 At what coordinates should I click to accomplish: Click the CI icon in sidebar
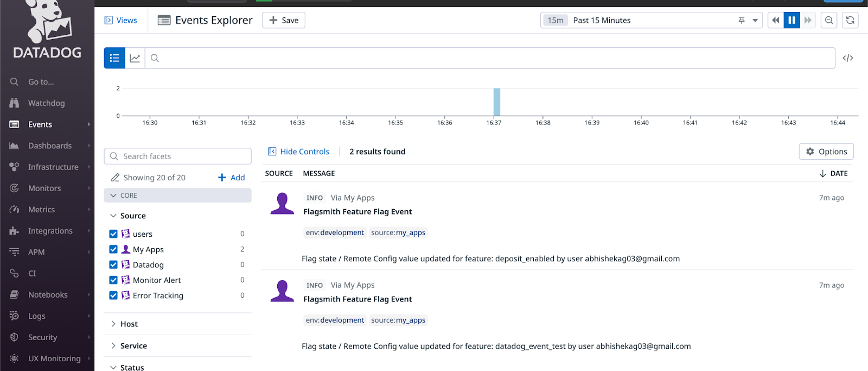pos(14,273)
